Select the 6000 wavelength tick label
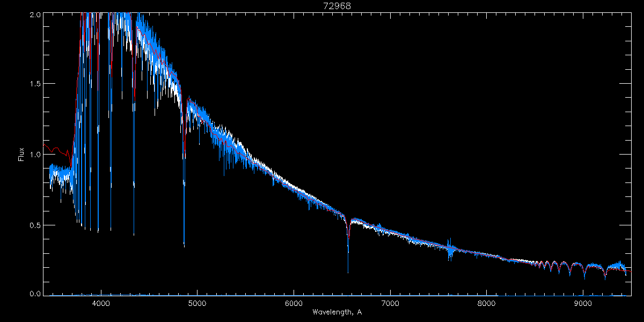 click(294, 303)
